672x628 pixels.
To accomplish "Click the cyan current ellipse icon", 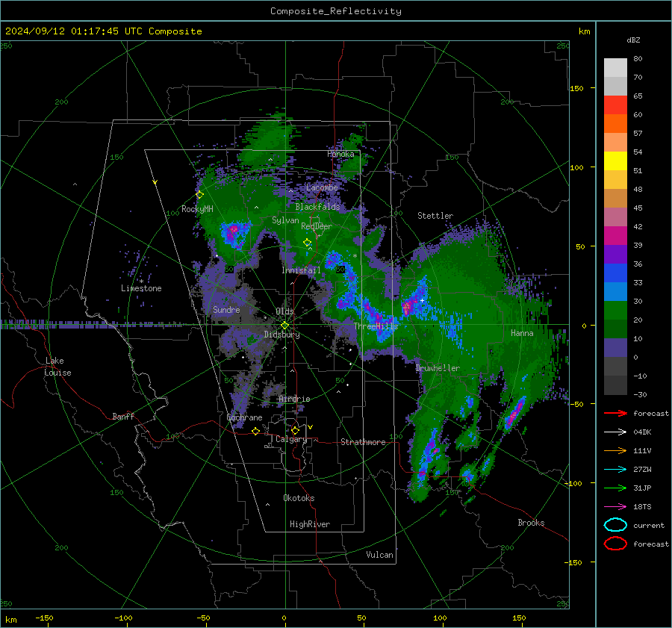I will click(615, 525).
